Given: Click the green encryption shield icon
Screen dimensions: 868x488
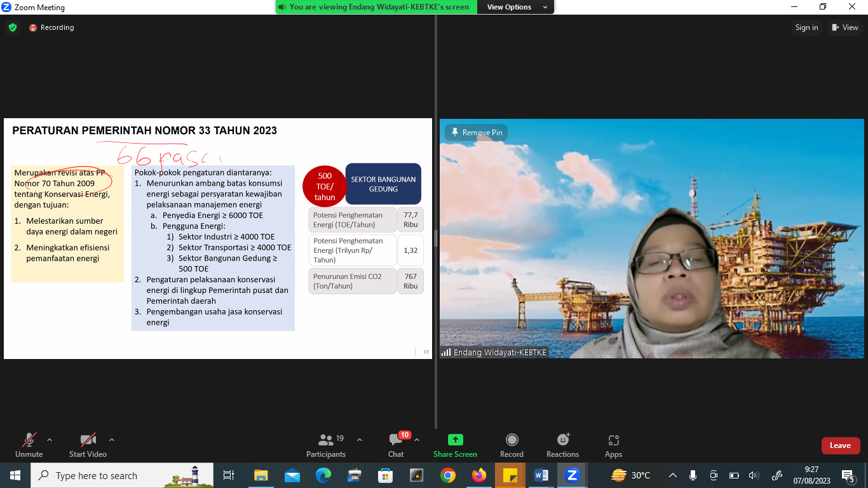Looking at the screenshot, I should tap(12, 27).
